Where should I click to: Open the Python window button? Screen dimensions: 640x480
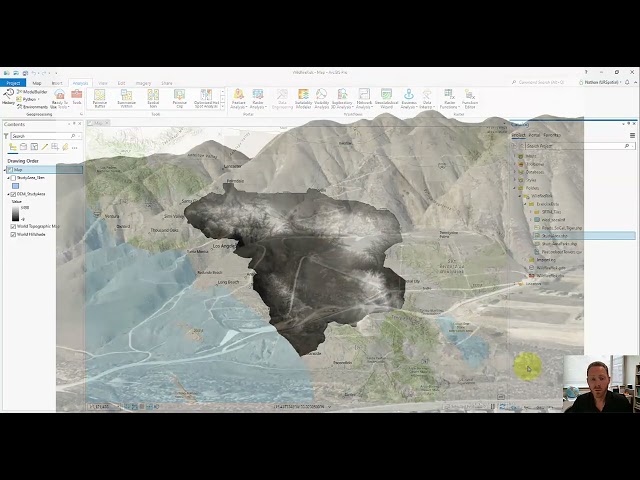28,99
